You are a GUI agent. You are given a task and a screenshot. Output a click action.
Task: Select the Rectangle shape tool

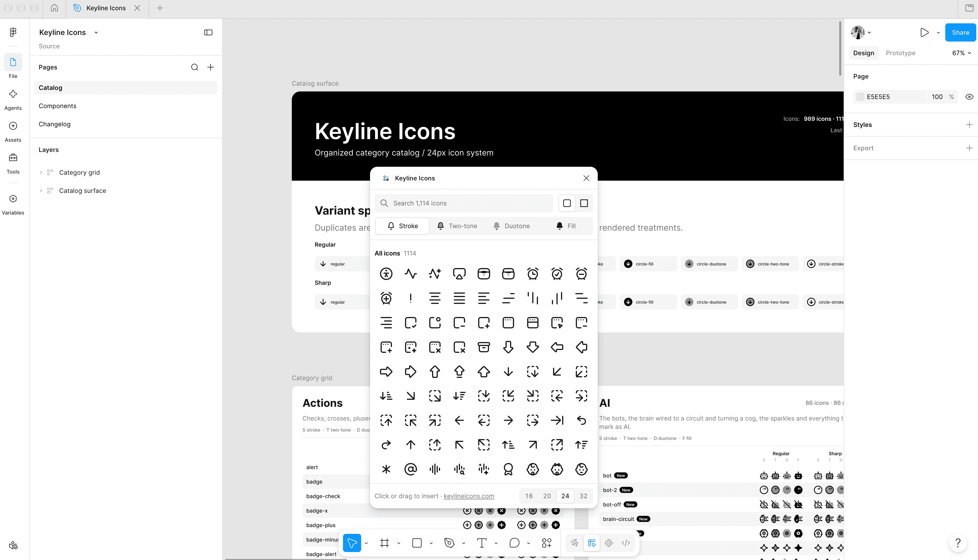coord(417,543)
